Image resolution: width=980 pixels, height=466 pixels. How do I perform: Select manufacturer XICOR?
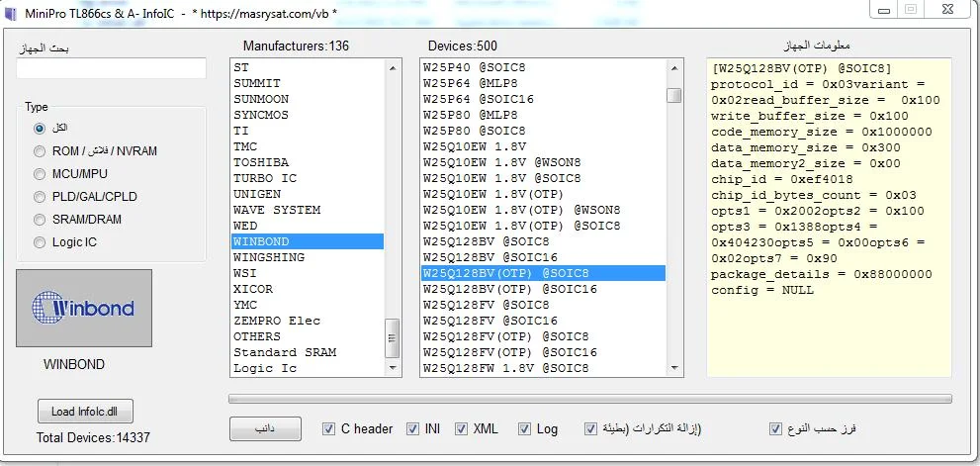point(308,289)
